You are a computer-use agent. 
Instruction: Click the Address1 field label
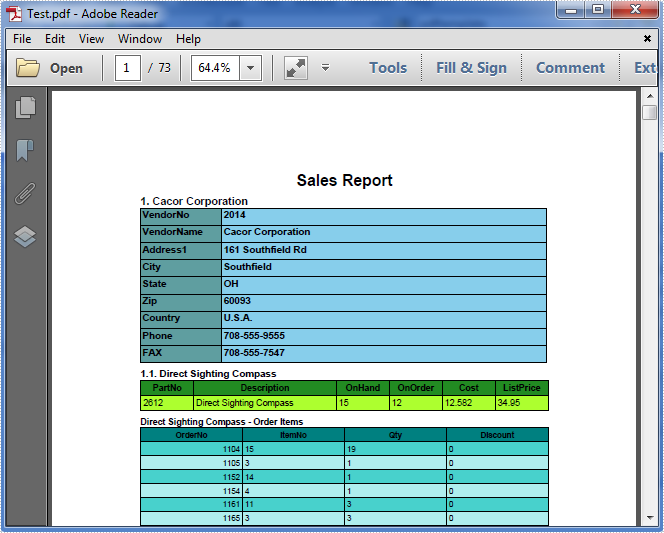tap(164, 249)
